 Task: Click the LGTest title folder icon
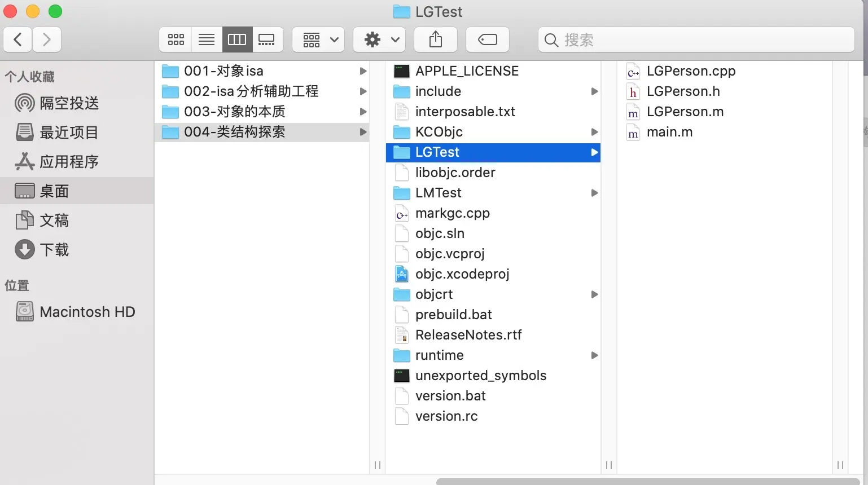point(402,11)
